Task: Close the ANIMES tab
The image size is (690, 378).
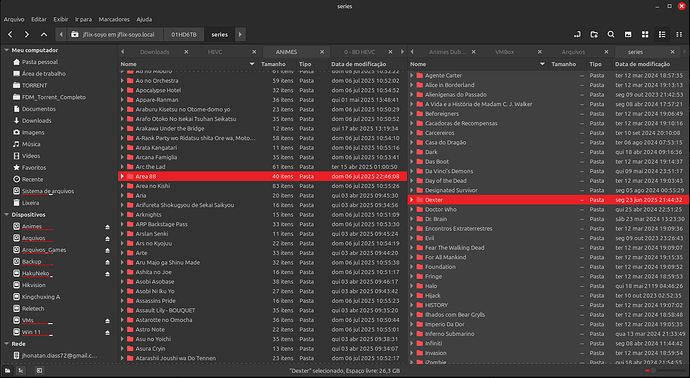Action: point(322,52)
